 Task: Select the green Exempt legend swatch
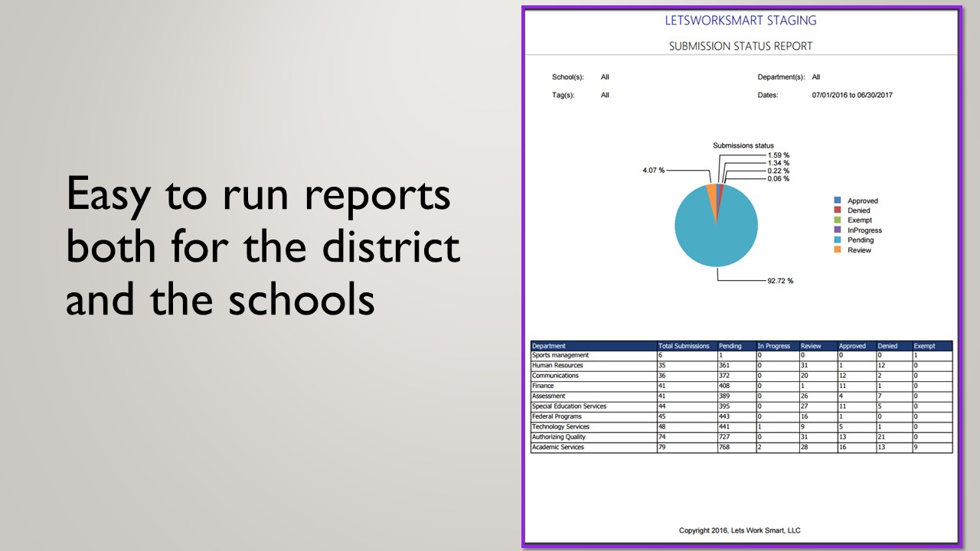point(838,220)
